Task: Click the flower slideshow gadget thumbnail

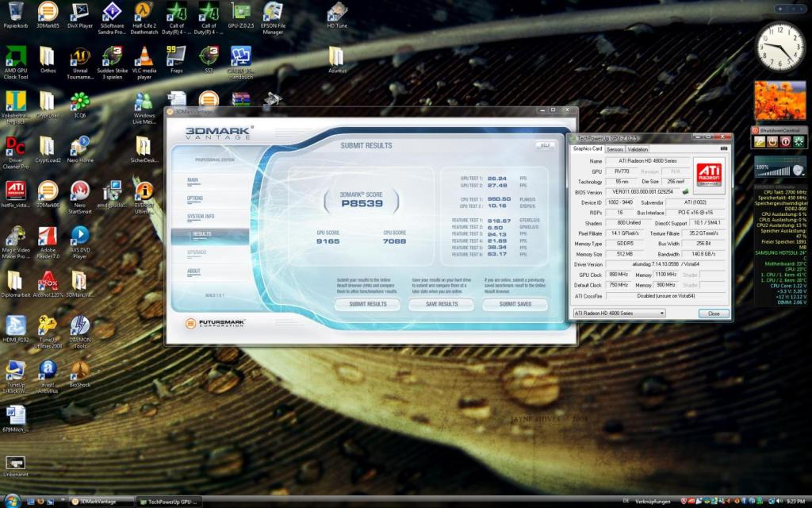Action: tap(780, 101)
